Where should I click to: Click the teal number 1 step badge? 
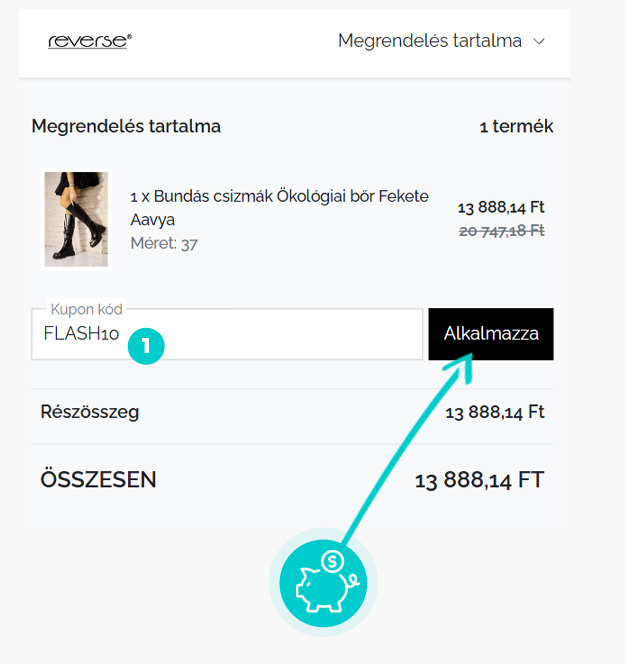[x=146, y=346]
